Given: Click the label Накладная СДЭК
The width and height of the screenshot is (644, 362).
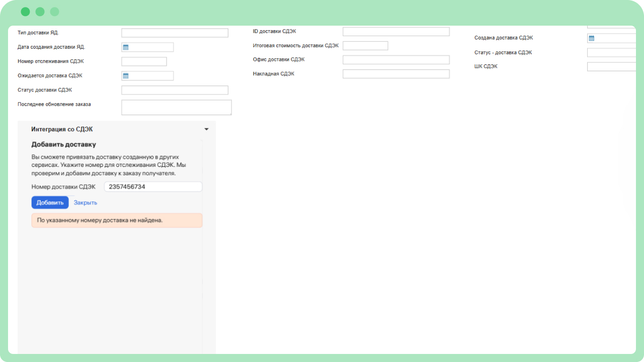Looking at the screenshot, I should point(274,74).
